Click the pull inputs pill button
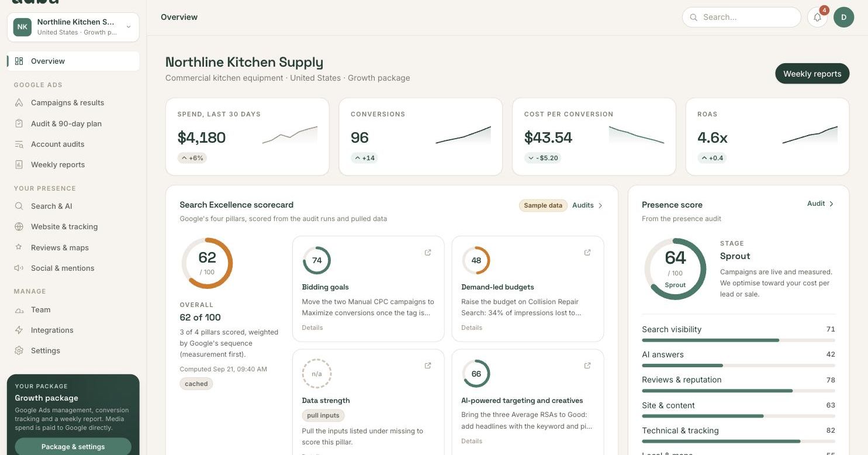This screenshot has height=455, width=868. click(x=323, y=415)
